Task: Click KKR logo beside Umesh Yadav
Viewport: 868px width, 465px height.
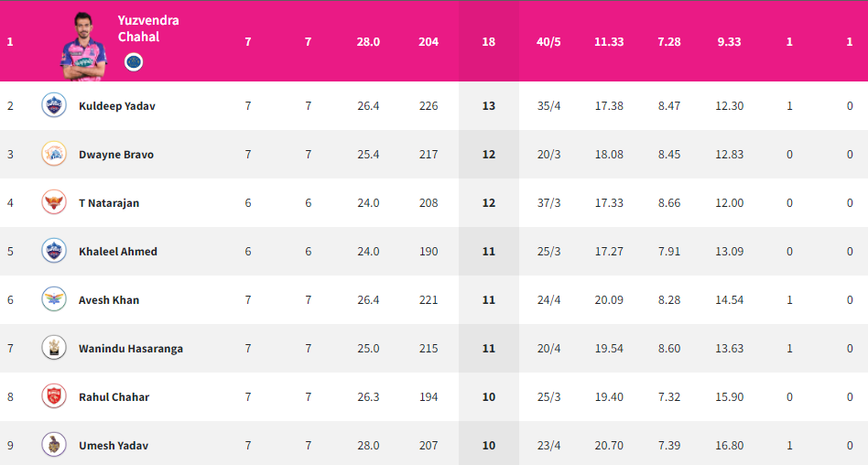Action: coord(54,445)
